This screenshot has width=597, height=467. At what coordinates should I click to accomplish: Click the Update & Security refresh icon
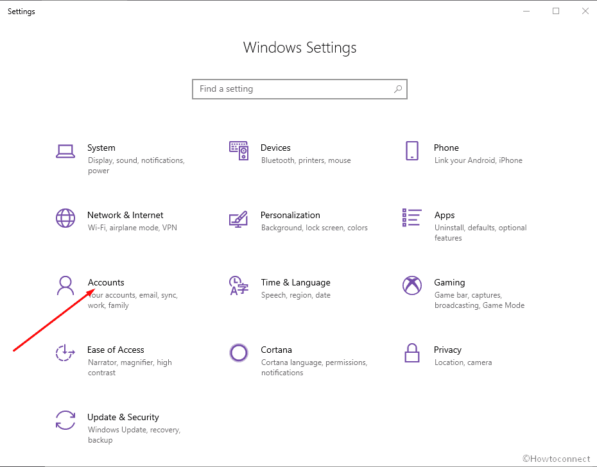pos(65,420)
